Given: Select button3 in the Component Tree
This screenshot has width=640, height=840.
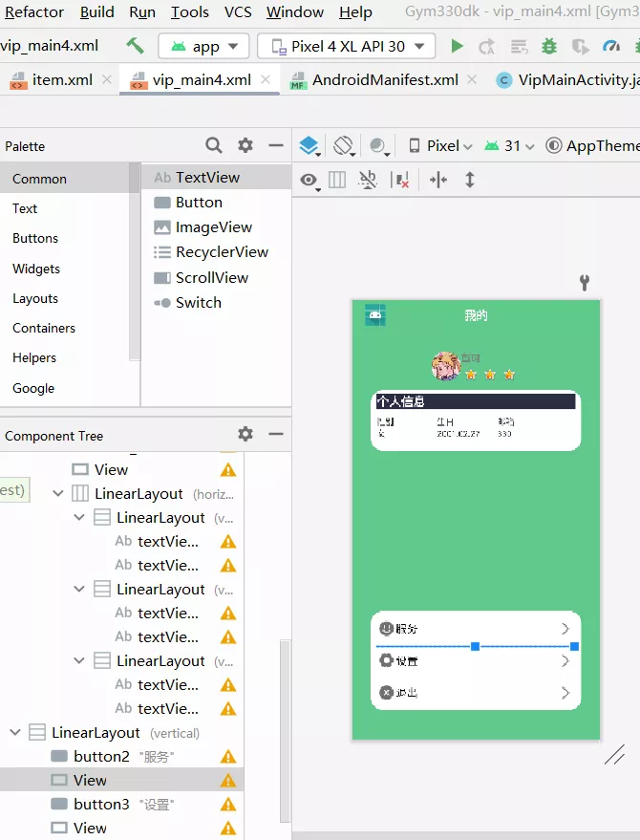Looking at the screenshot, I should point(121,804).
